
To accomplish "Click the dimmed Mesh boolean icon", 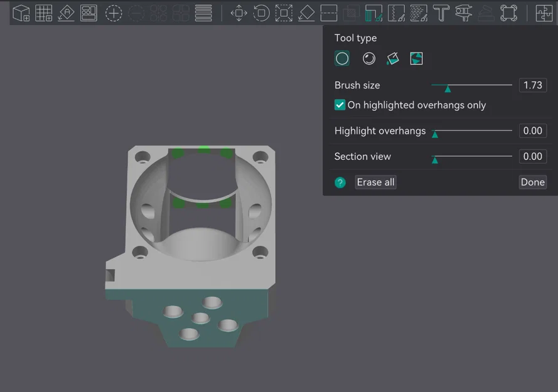I will click(351, 13).
